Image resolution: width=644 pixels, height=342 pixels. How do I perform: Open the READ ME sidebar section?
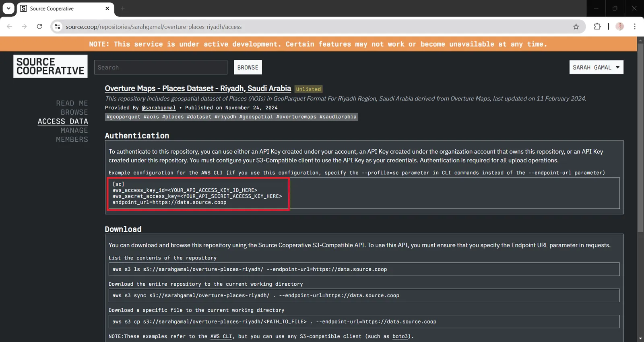72,103
